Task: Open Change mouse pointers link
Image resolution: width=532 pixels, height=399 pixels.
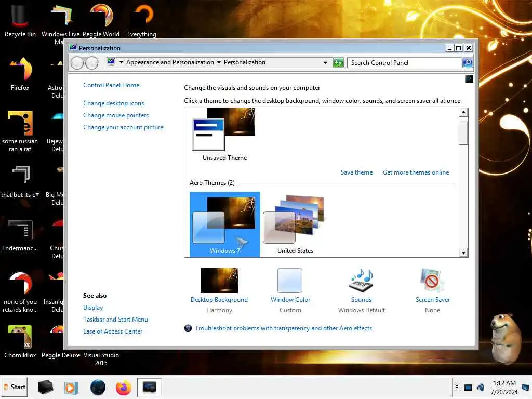Action: 116,115
